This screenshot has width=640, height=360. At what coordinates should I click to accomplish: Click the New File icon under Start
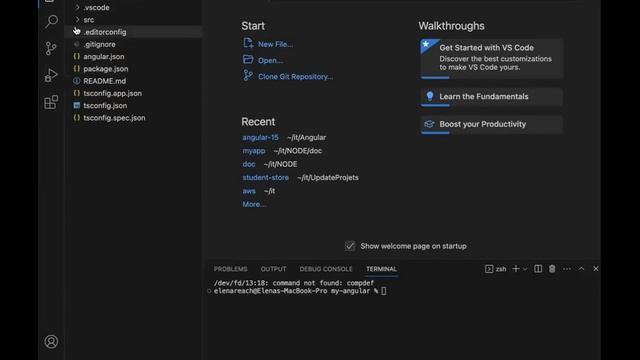pyautogui.click(x=248, y=43)
